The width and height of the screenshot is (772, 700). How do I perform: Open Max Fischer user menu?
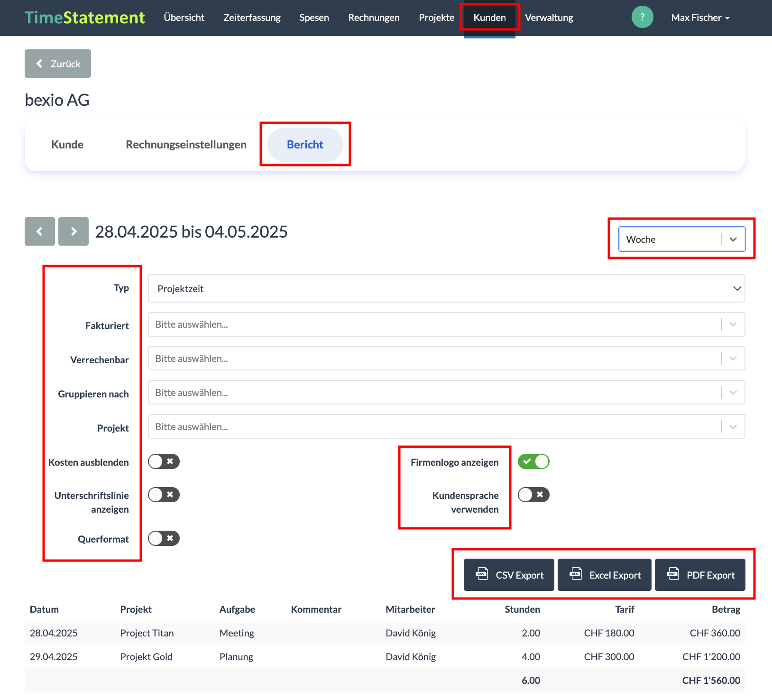click(x=700, y=18)
